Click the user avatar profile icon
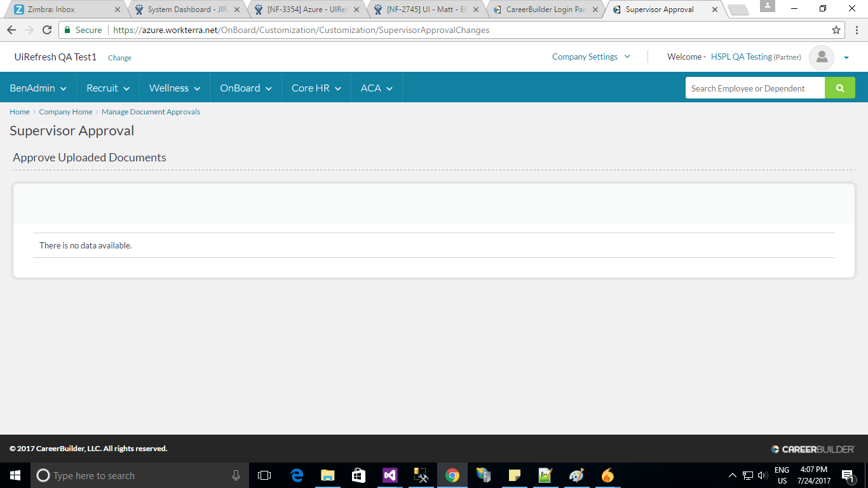868x488 pixels. coord(821,57)
